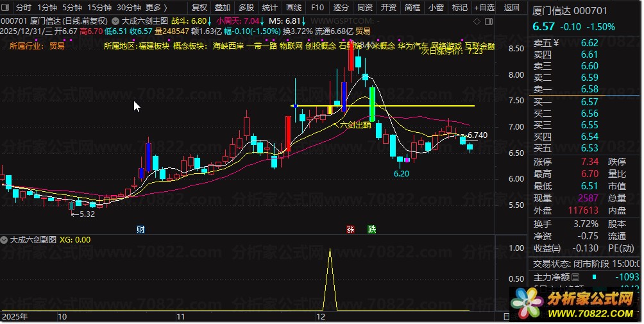The image size is (644, 324).
Task: Click the 买三 price 6.55
Action: pos(589,125)
